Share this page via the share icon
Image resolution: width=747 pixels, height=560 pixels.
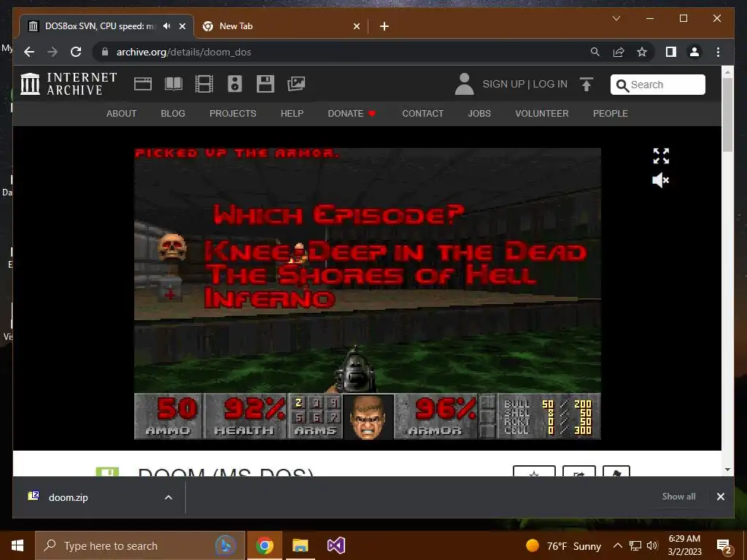pos(619,52)
